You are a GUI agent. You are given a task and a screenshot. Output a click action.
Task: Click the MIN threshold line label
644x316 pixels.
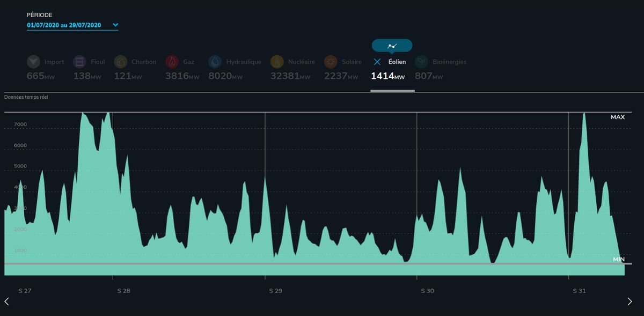coord(618,259)
